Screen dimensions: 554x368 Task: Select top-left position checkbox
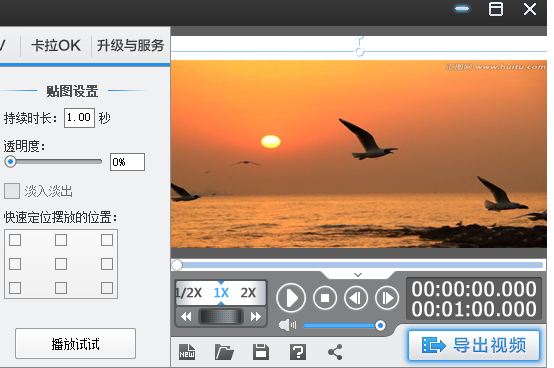15,240
